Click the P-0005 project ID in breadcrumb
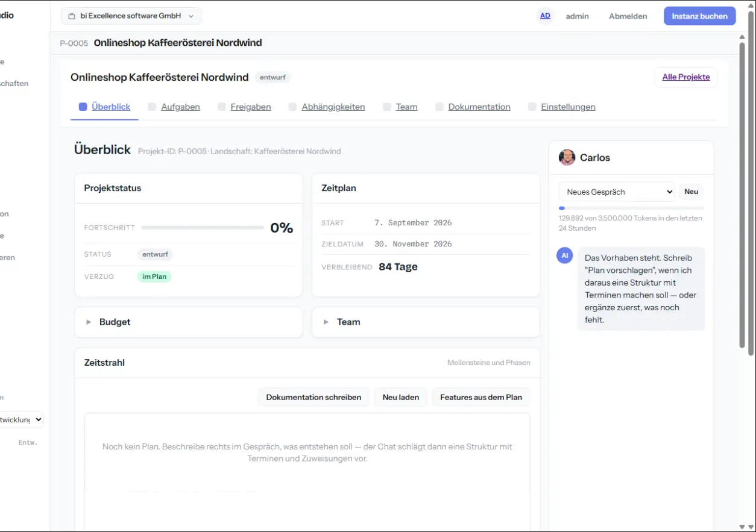756x532 pixels. 74,43
